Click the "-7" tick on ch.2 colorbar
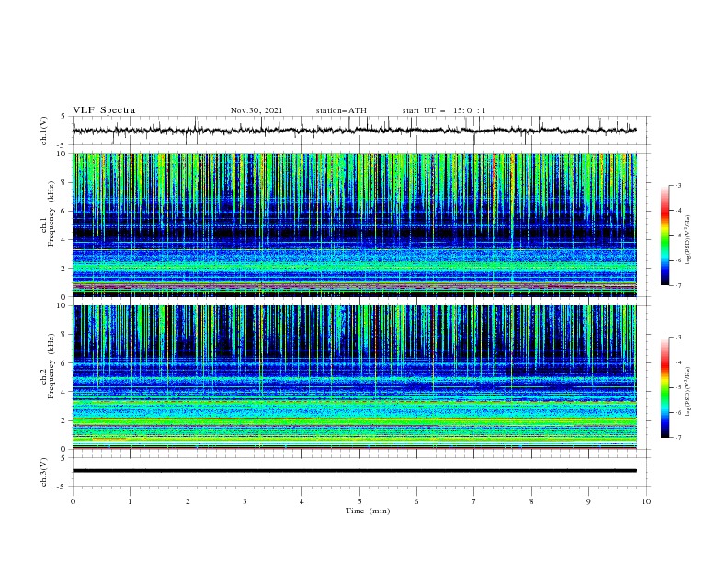This screenshot has height=563, width=728. [677, 438]
